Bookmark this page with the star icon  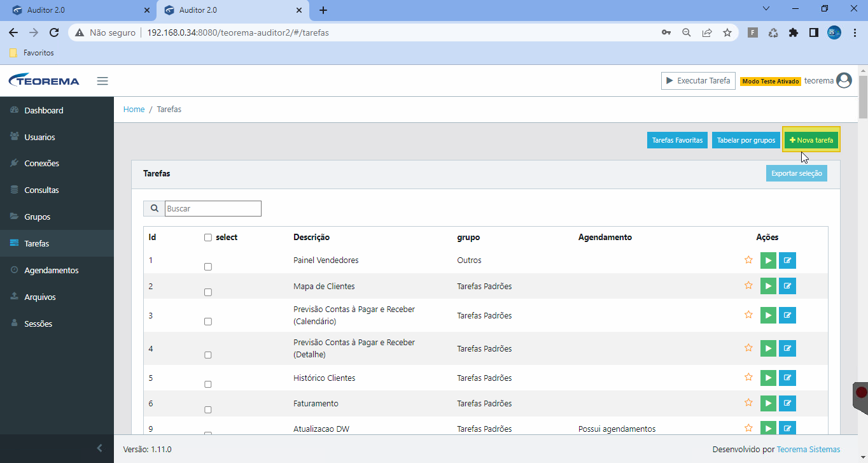[727, 32]
